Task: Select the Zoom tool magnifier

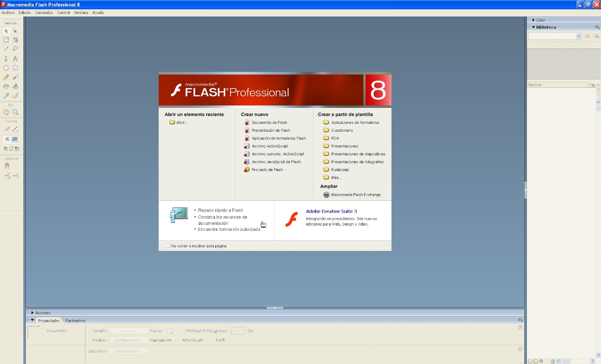Action: click(x=16, y=112)
